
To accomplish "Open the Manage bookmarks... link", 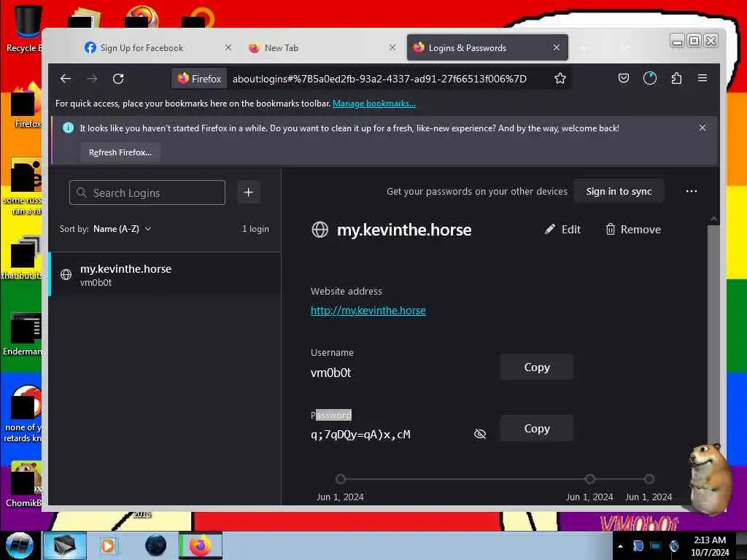I will click(374, 104).
